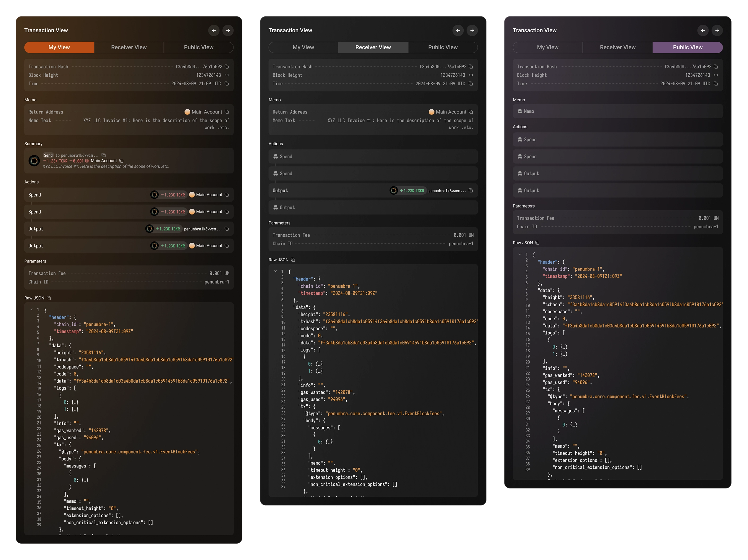Open block height link in left panel

click(x=227, y=75)
